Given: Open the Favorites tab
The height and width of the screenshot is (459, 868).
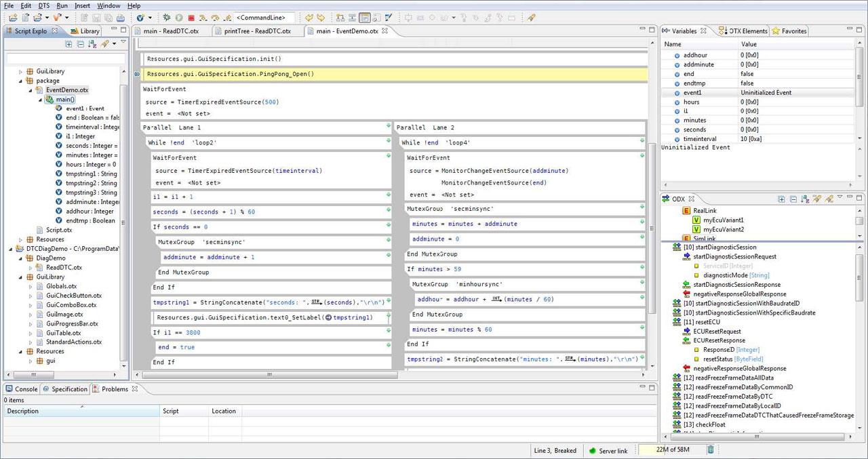Looking at the screenshot, I should (789, 31).
